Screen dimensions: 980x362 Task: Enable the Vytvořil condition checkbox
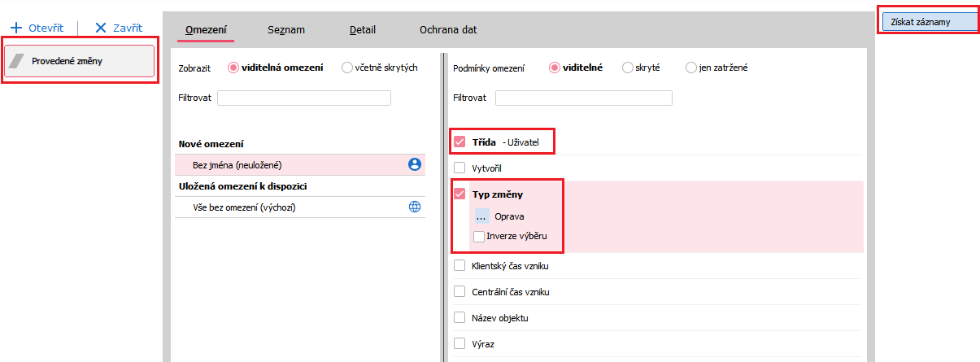(x=460, y=168)
